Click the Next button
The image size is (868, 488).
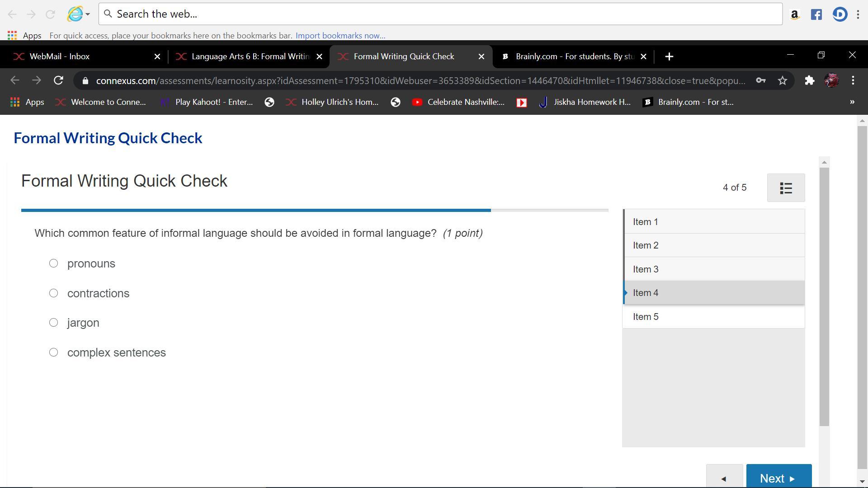tap(778, 478)
